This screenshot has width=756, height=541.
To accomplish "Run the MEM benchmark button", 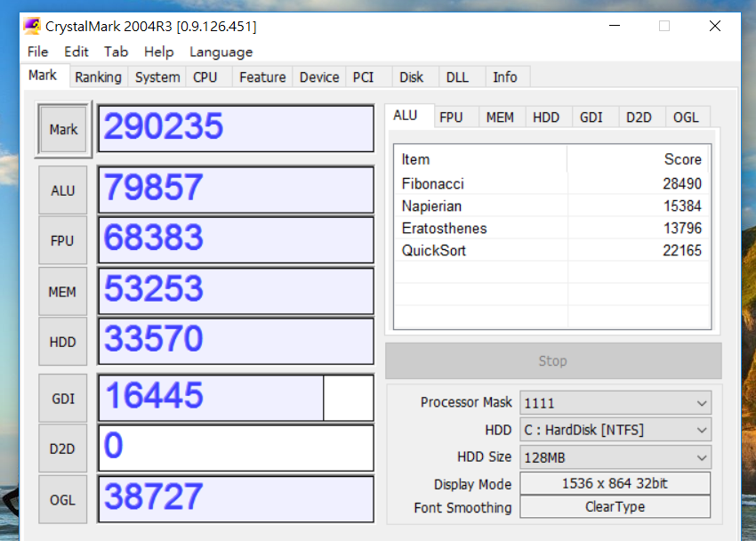I will click(x=62, y=292).
